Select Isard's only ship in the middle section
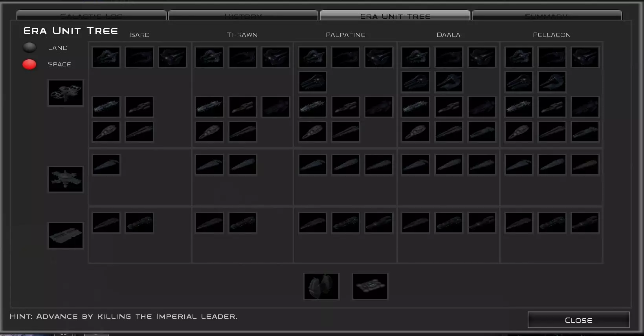 point(106,164)
